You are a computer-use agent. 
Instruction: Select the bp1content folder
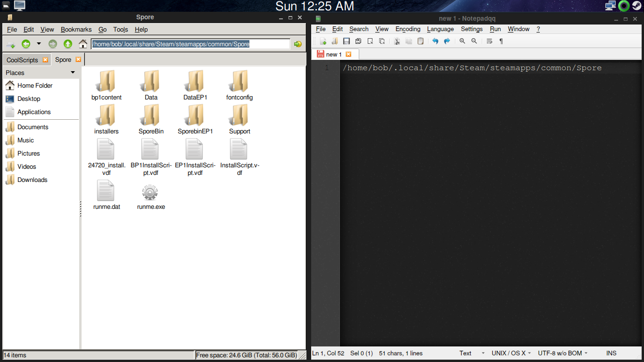coord(107,85)
